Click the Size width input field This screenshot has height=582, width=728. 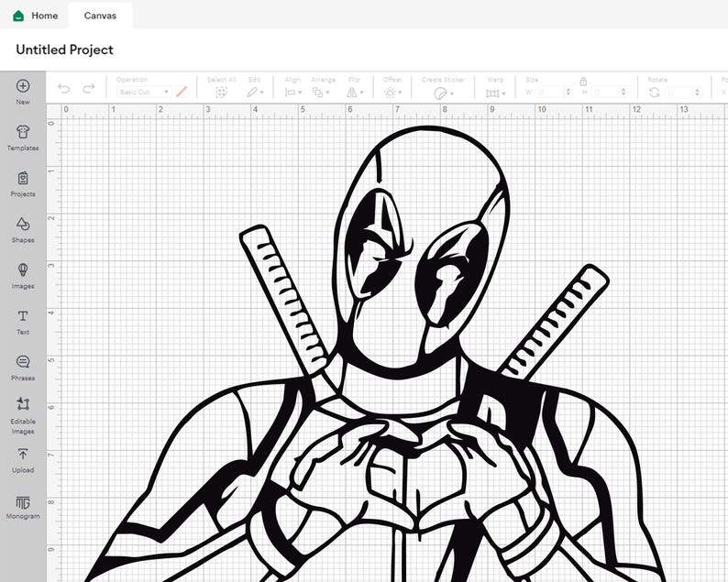pyautogui.click(x=550, y=92)
